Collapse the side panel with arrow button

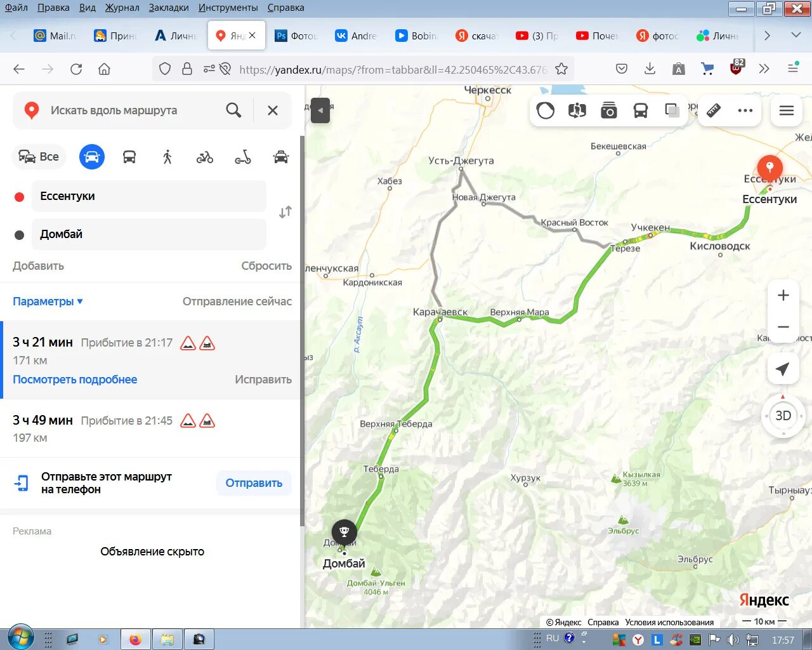click(320, 110)
